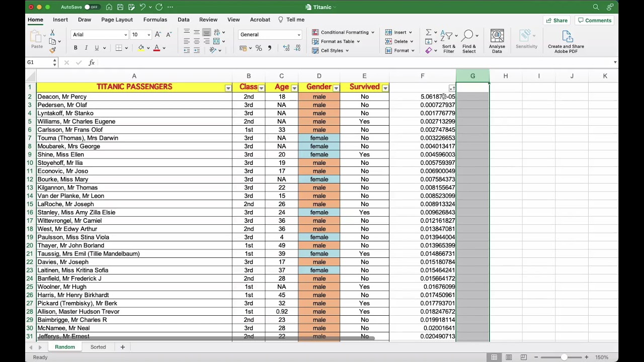Image resolution: width=644 pixels, height=362 pixels.
Task: Toggle Italic formatting
Action: (86, 48)
